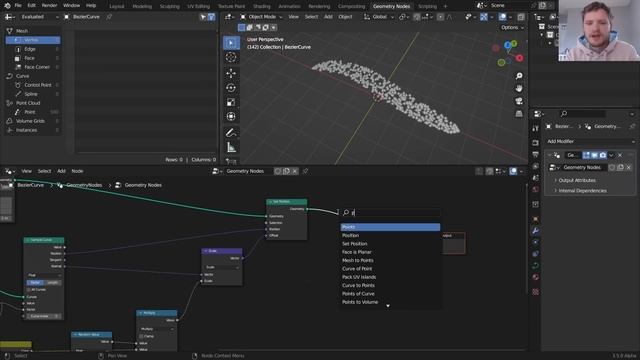
Task: Toggle snapping magnet in viewport header
Action: [417, 17]
